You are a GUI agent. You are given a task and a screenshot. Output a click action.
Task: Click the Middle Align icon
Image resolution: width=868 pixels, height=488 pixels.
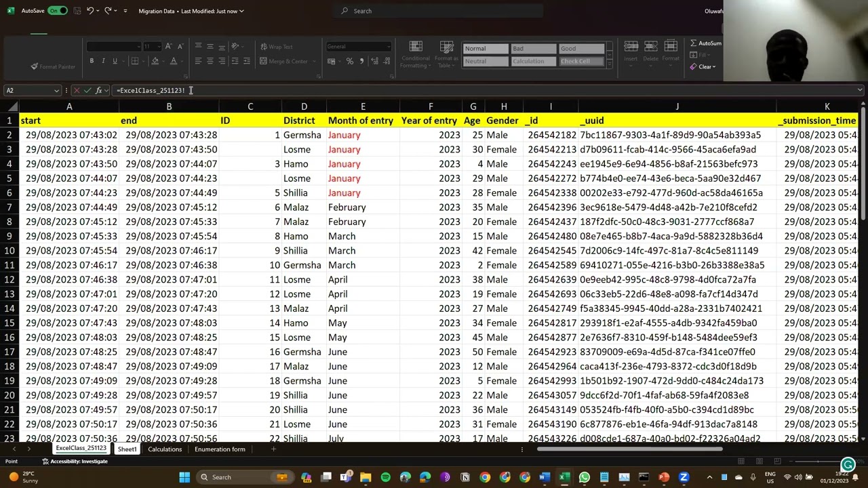coord(210,46)
